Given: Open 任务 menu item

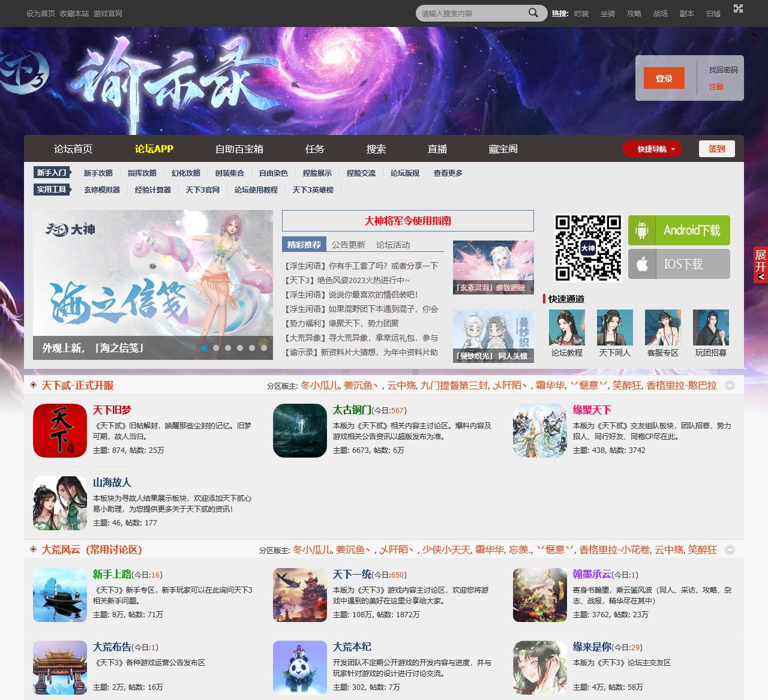Looking at the screenshot, I should [x=315, y=149].
